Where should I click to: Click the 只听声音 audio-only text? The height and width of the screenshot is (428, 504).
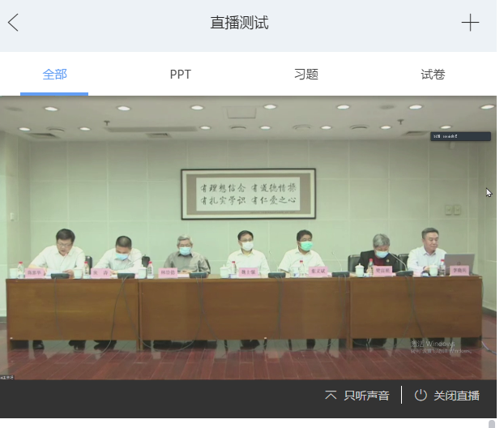tap(366, 396)
